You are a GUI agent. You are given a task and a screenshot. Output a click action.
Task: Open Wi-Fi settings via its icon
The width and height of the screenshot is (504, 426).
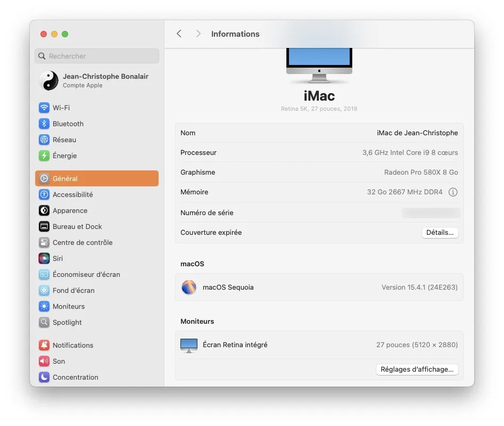44,108
